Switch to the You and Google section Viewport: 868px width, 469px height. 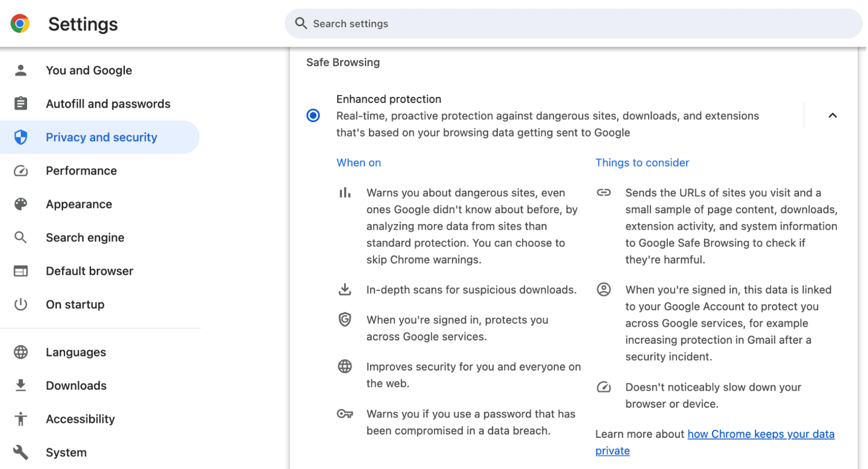89,70
